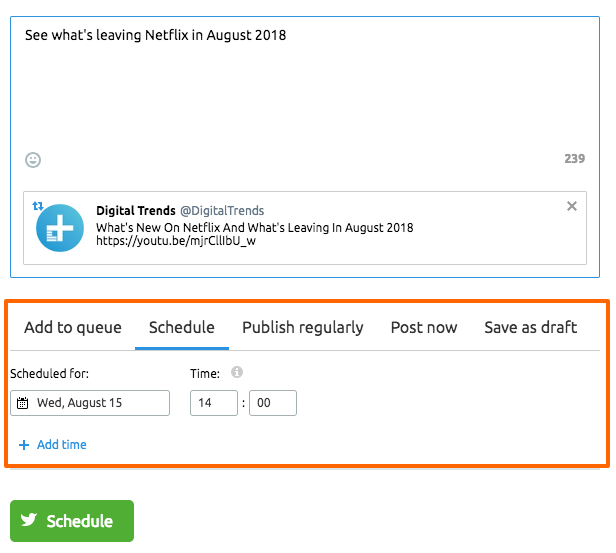Select the Schedule tab
Viewport: 616px width, 553px height.
click(182, 328)
